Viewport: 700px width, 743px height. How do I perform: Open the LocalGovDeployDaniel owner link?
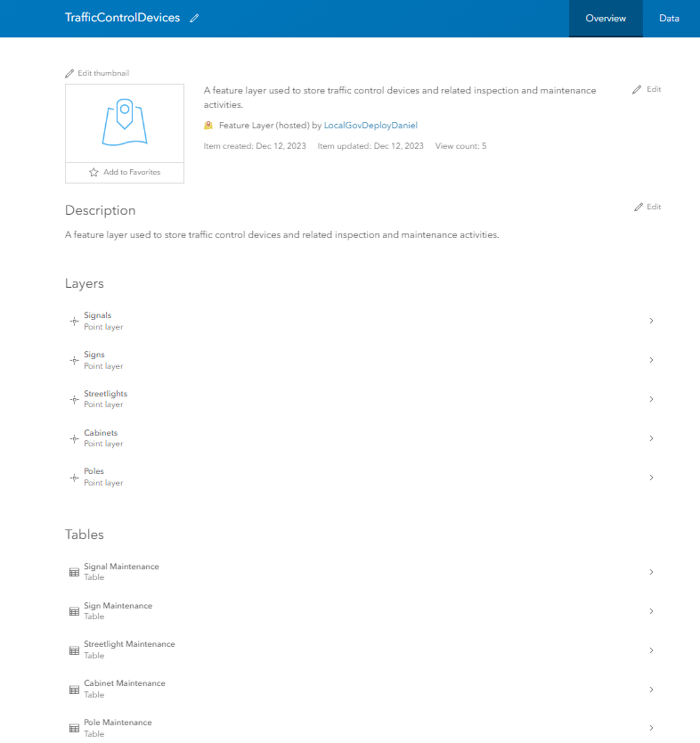(x=370, y=126)
